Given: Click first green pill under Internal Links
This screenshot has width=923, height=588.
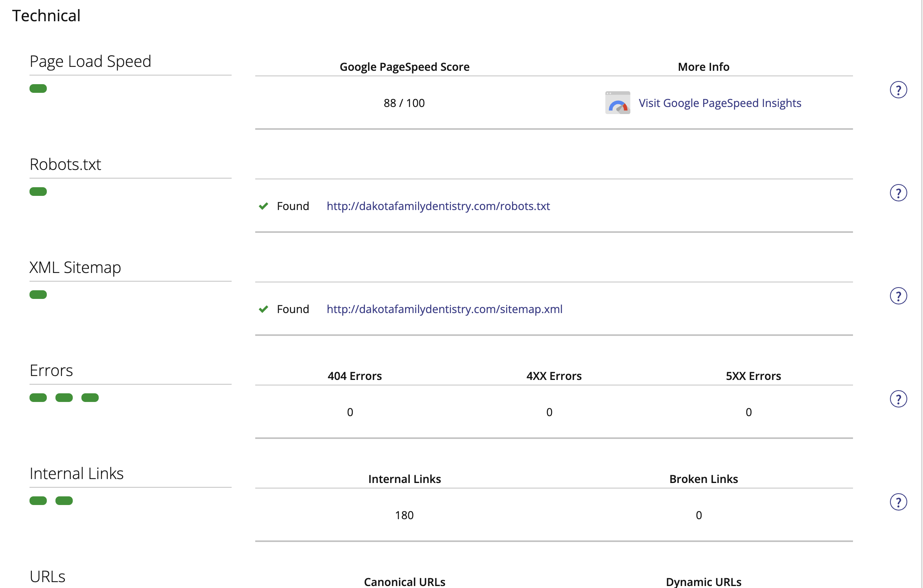Looking at the screenshot, I should (x=38, y=501).
